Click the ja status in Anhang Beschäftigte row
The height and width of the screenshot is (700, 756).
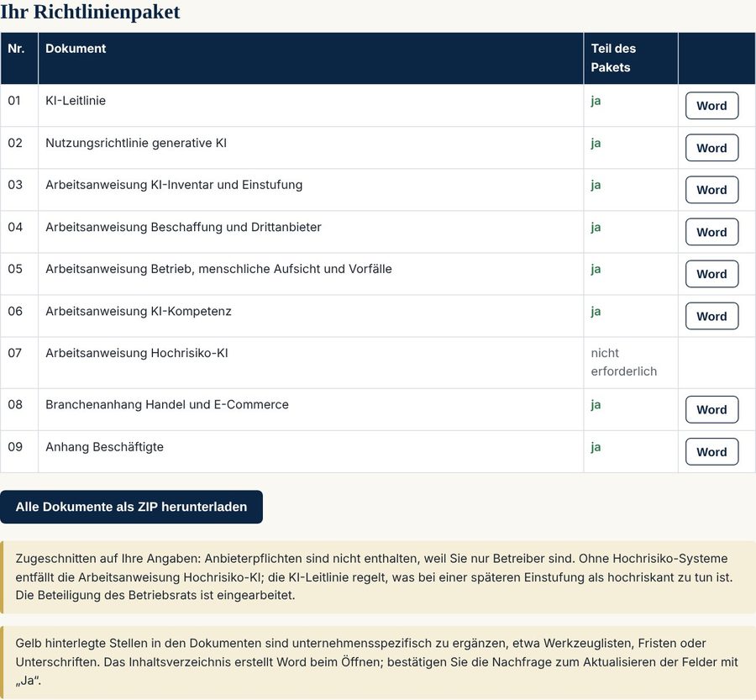[596, 447]
